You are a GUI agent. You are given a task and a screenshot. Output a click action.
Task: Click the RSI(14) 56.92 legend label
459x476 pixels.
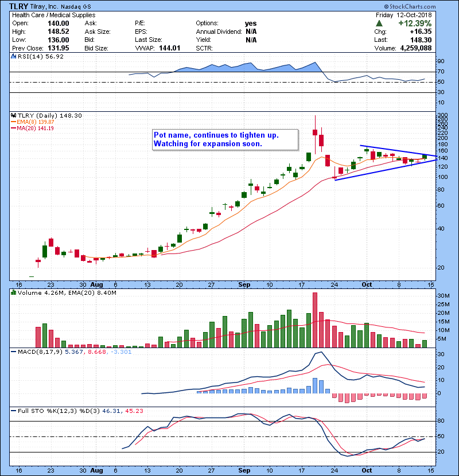pyautogui.click(x=41, y=56)
